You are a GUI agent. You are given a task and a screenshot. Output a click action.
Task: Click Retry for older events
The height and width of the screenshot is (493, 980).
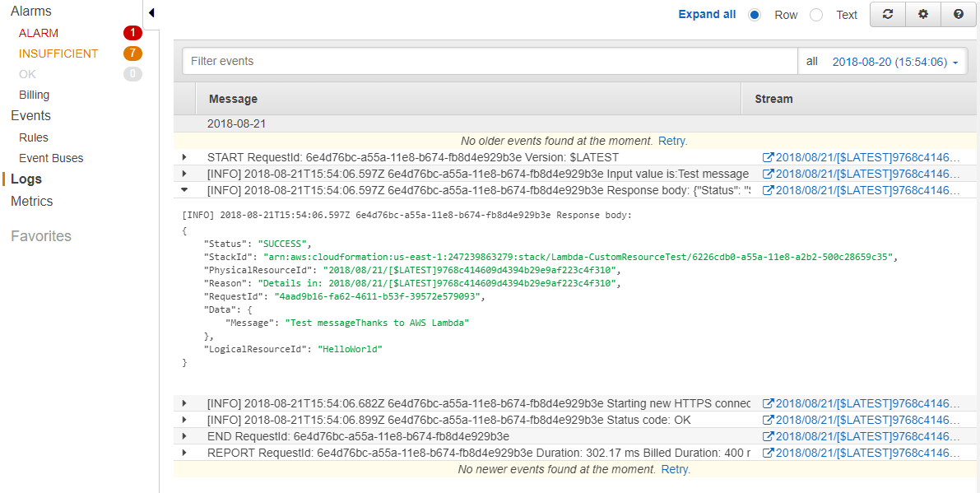tap(671, 140)
